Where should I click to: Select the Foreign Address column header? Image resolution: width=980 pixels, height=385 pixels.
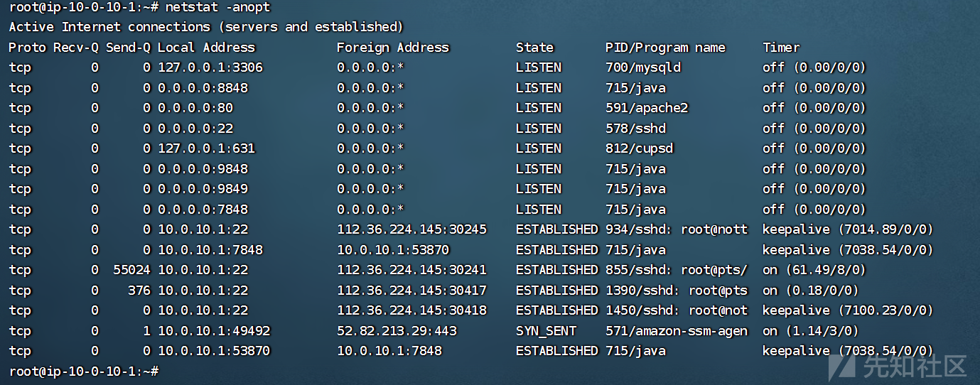(393, 48)
